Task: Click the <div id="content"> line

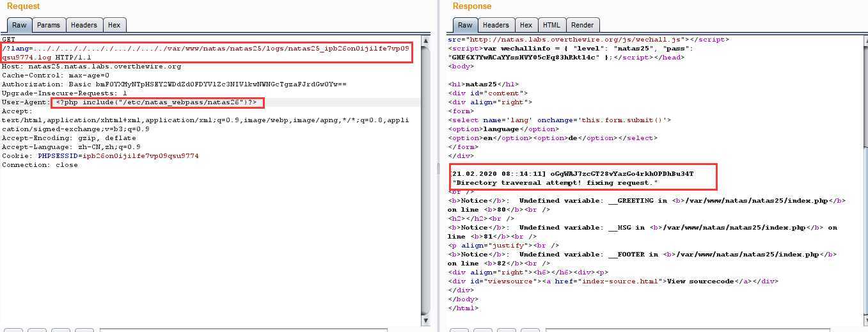Action: [x=487, y=93]
